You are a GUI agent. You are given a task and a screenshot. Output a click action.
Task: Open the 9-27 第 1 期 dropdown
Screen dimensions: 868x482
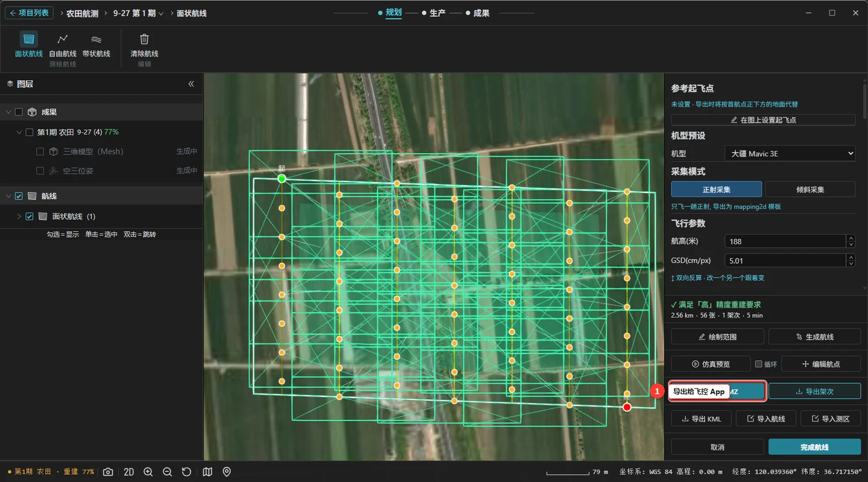(x=138, y=13)
